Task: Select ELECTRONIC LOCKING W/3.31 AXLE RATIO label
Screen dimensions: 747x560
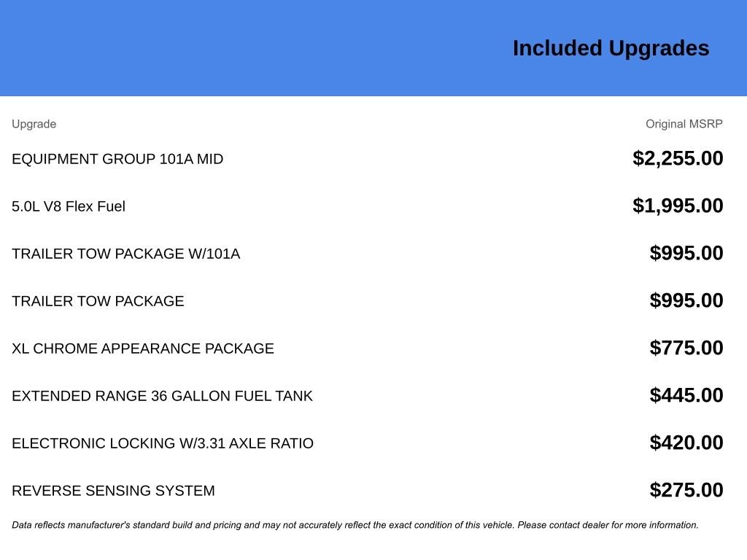Action: [163, 443]
